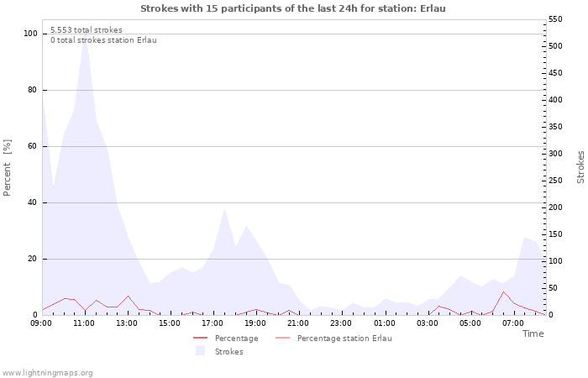Screen dimensions: 588x378
Task: Click the 5.553 total strokes annotation
Action: (87, 30)
